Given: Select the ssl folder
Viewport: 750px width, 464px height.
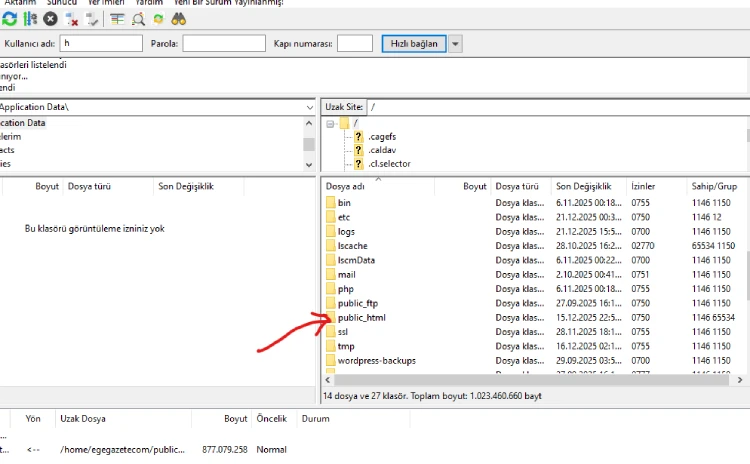Looking at the screenshot, I should (342, 332).
